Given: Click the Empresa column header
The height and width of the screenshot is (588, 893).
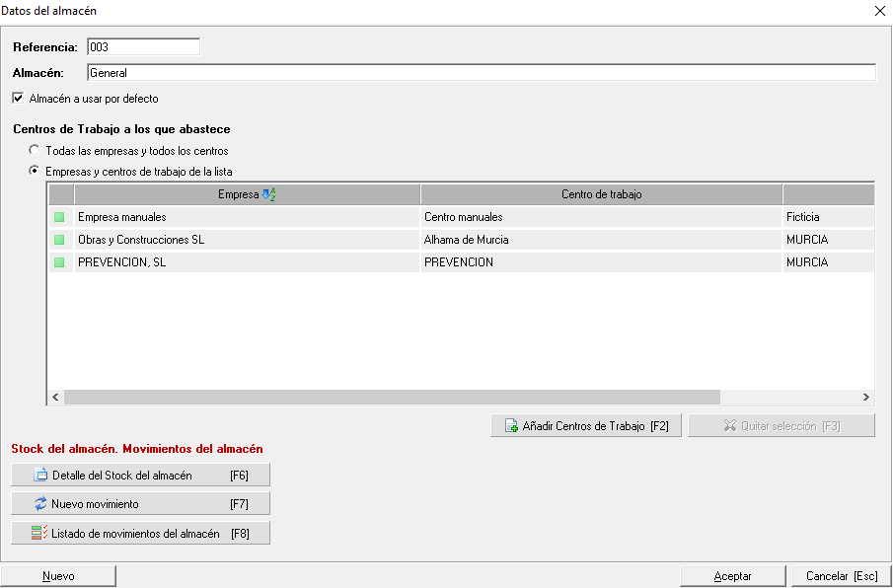Looking at the screenshot, I should point(247,194).
